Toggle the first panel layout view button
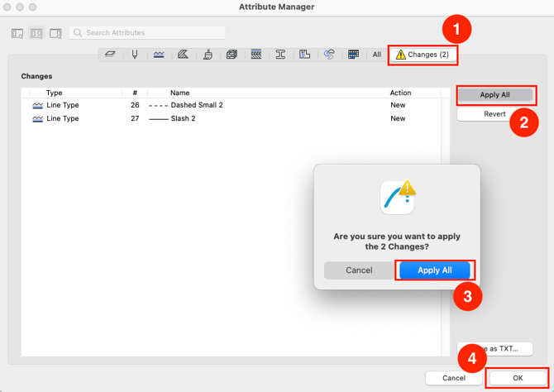 point(17,33)
